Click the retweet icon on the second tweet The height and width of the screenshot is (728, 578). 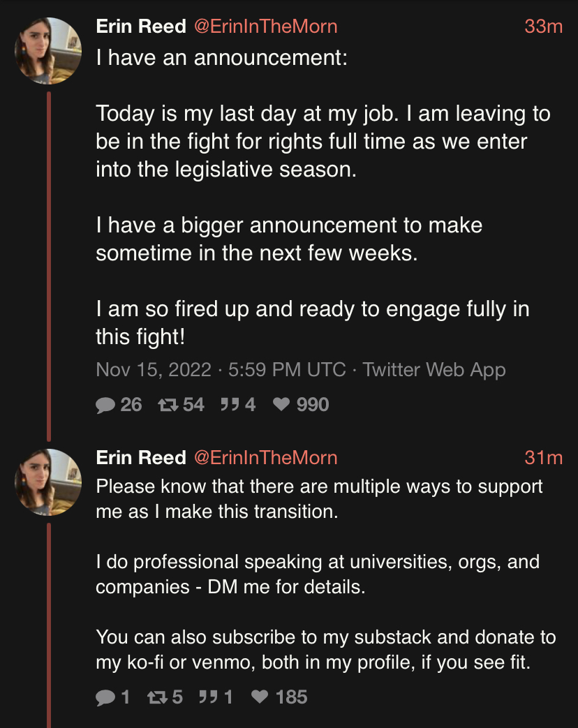[158, 697]
